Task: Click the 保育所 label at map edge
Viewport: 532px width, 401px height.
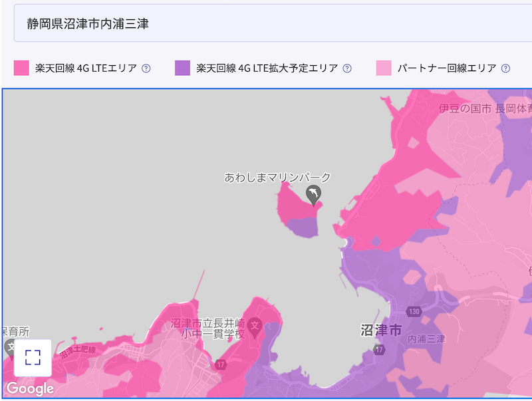Action: point(16,331)
